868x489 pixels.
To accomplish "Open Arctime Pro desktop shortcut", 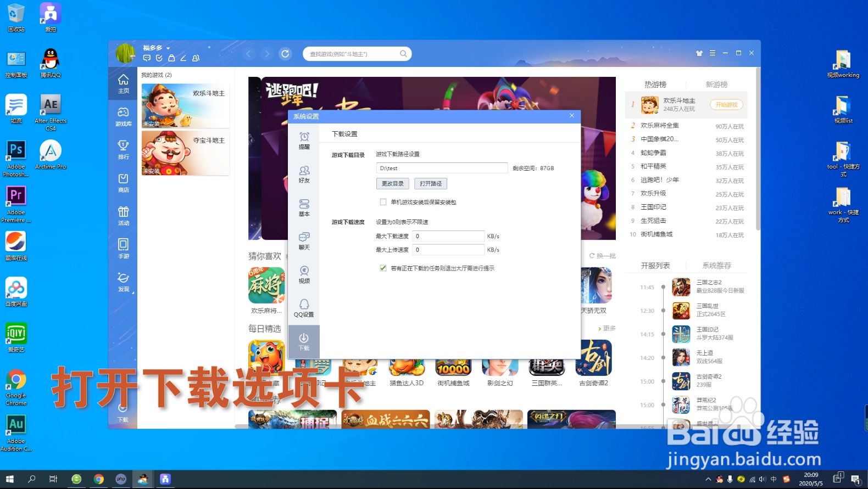I will (x=51, y=155).
